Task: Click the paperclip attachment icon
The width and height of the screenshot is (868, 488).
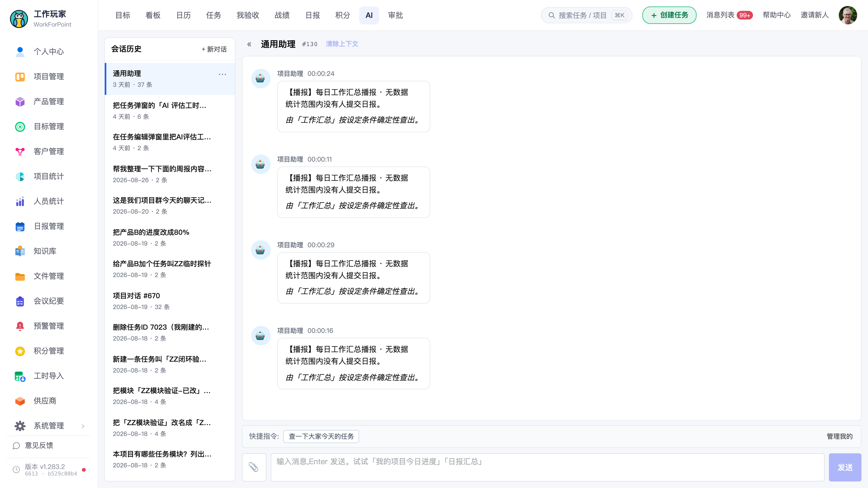Action: pos(254,467)
